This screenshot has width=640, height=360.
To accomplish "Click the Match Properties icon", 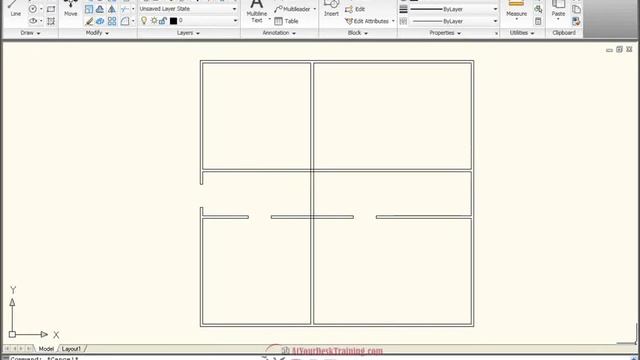I will click(576, 21).
